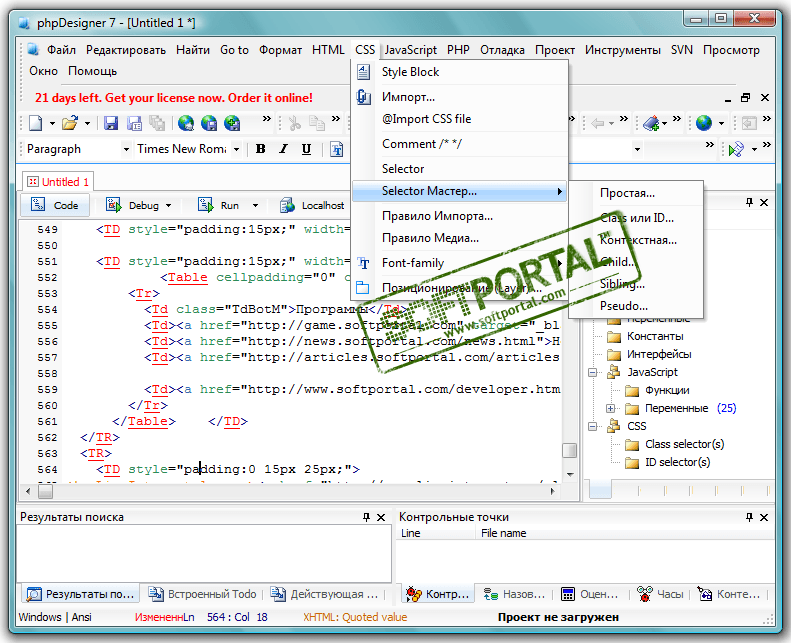Close the Search results panel
Viewport: 791px width, 643px height.
coord(381,517)
